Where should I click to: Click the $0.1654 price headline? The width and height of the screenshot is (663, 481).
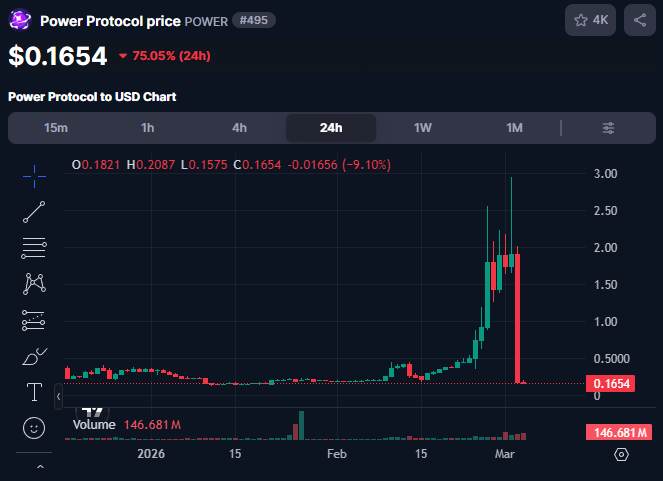[58, 56]
